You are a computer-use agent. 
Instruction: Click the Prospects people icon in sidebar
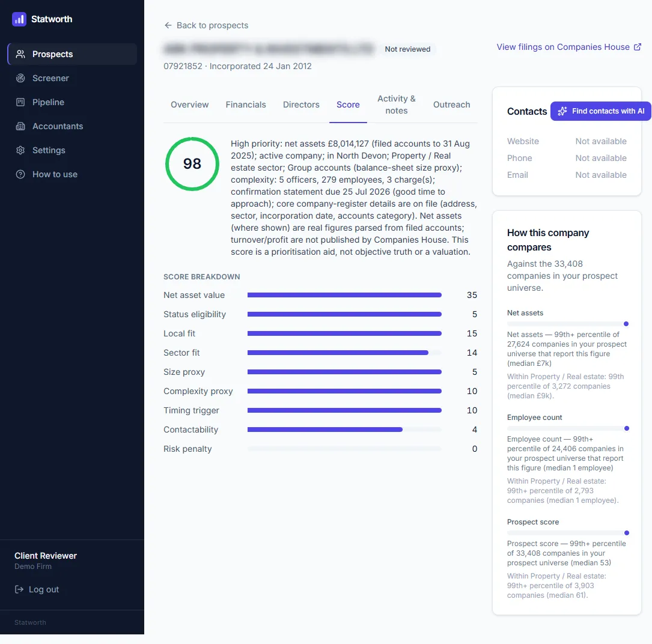20,54
